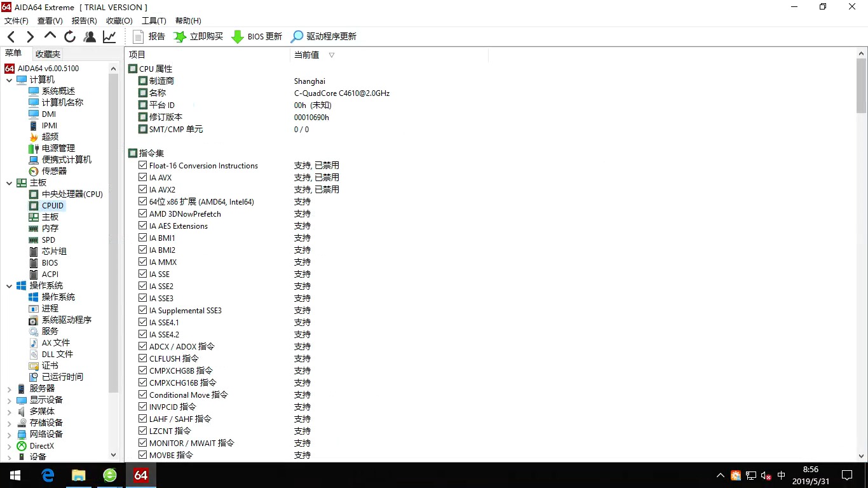Screen dimensions: 868x488
Task: Toggle MOVBE 指令 checkbox
Action: pos(143,455)
